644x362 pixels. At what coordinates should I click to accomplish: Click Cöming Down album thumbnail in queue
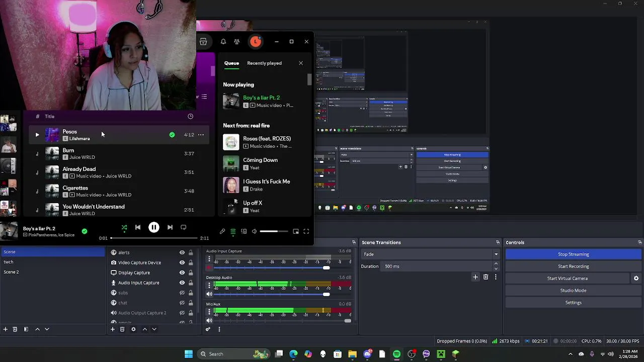point(231,164)
